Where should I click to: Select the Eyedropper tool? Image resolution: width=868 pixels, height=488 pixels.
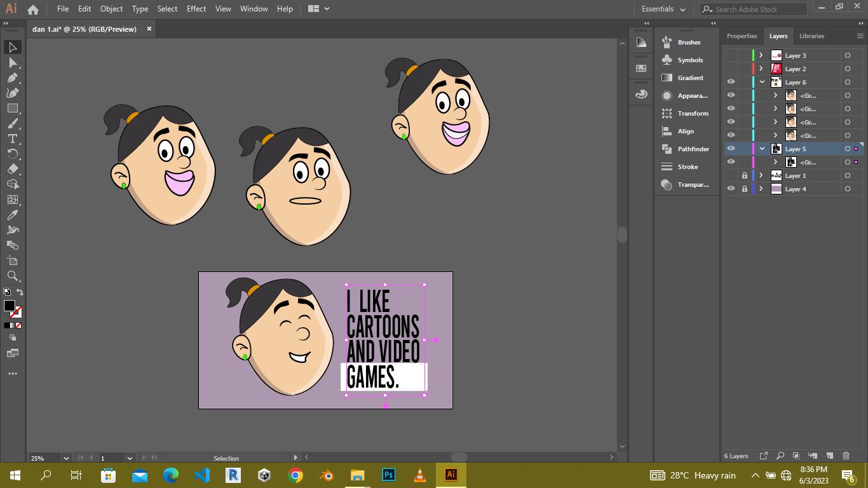[12, 215]
